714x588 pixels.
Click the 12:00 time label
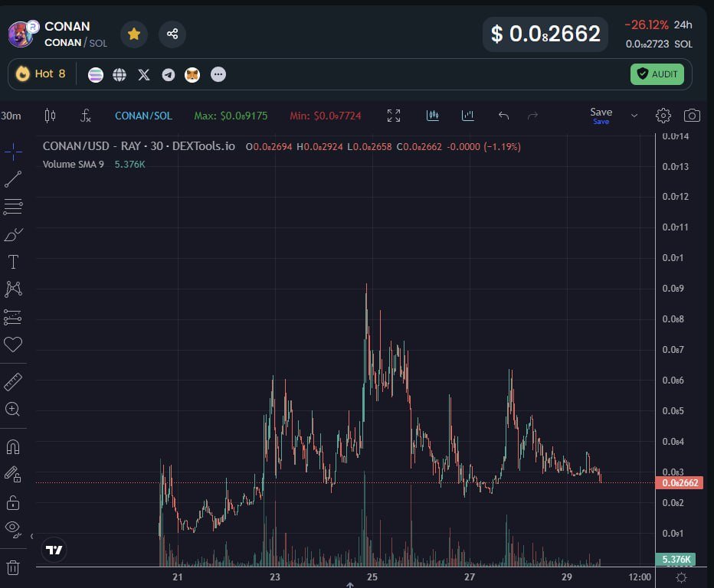(x=640, y=577)
